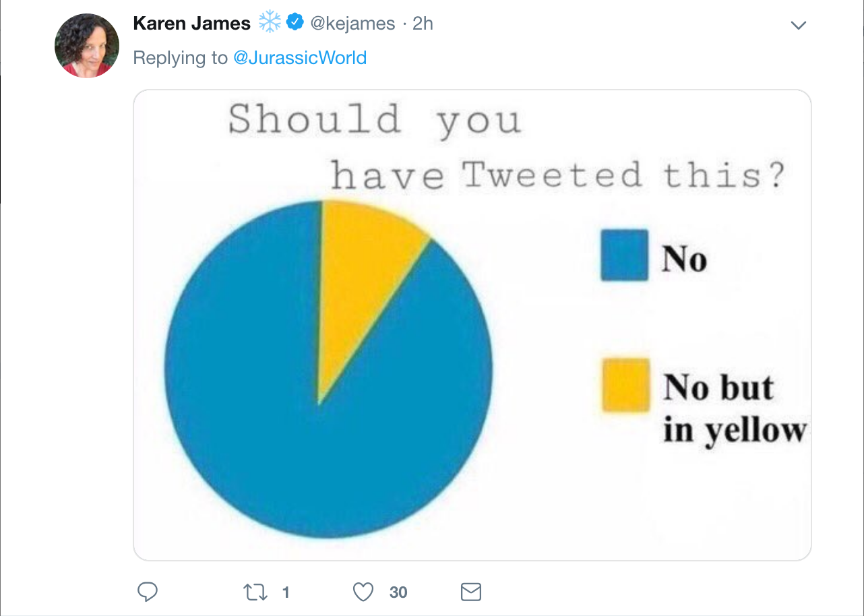Image resolution: width=864 pixels, height=616 pixels.
Task: Open the @kejames handle
Action: pos(352,24)
